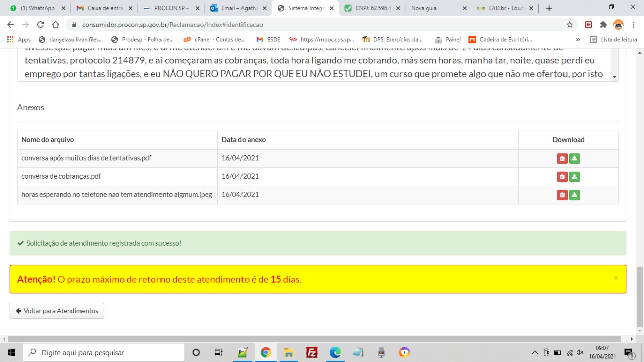Switch to the PROCON.SP tab

(x=170, y=8)
